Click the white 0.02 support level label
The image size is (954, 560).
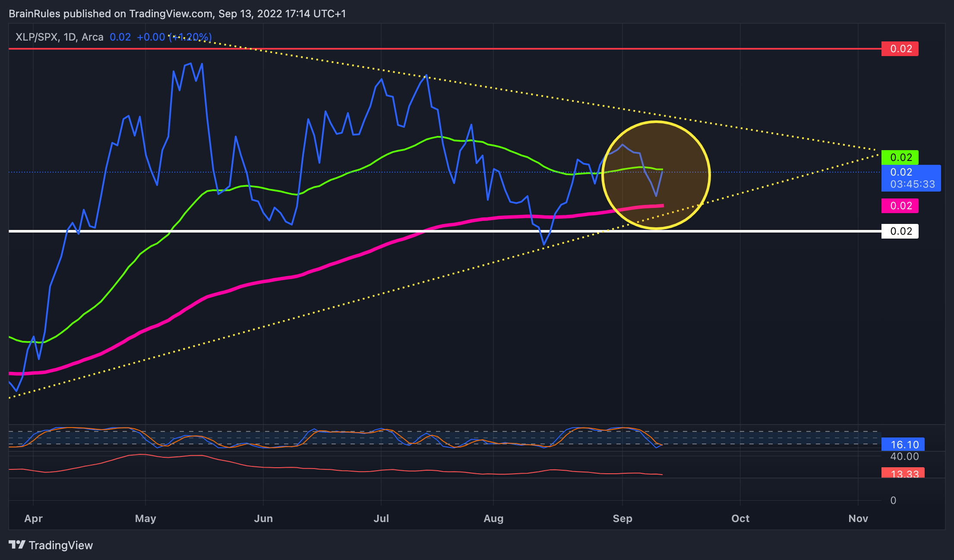(900, 231)
